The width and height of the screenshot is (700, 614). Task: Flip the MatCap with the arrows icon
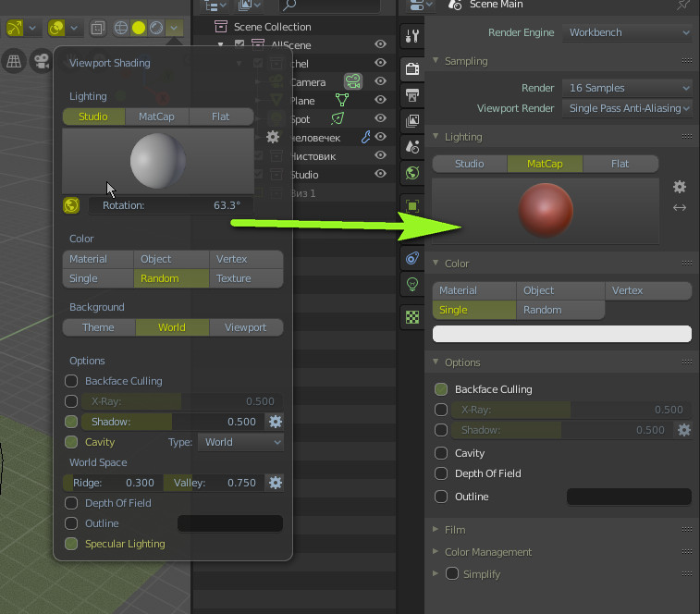679,208
